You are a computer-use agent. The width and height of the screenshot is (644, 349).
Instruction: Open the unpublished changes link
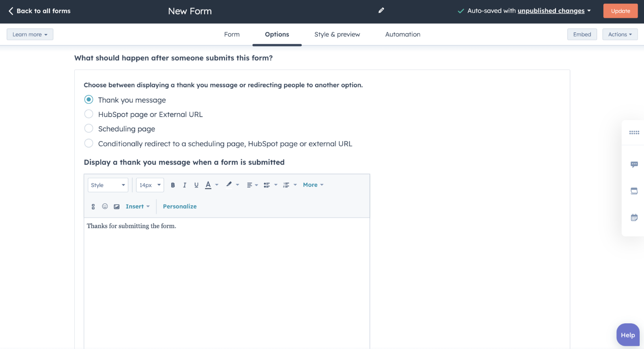[551, 11]
